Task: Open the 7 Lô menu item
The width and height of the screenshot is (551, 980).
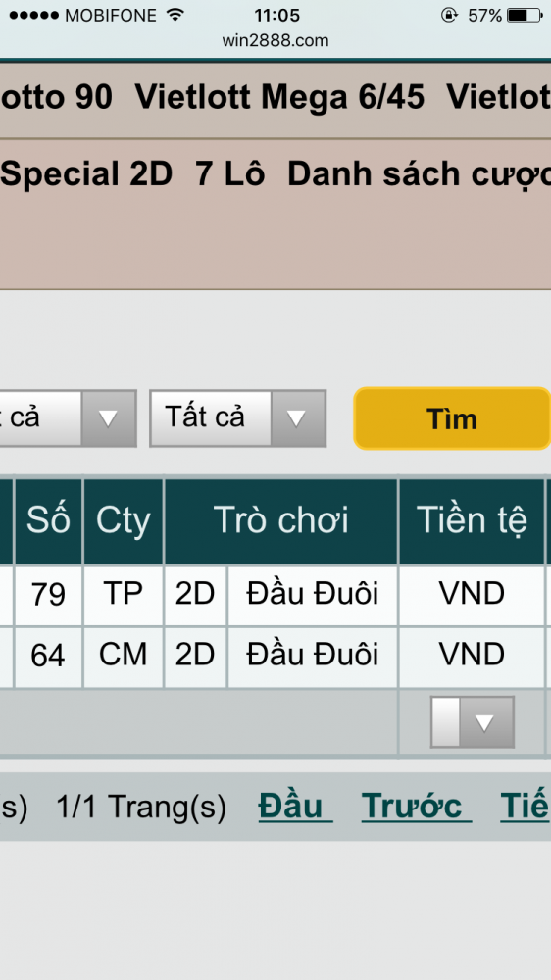Action: [x=229, y=173]
